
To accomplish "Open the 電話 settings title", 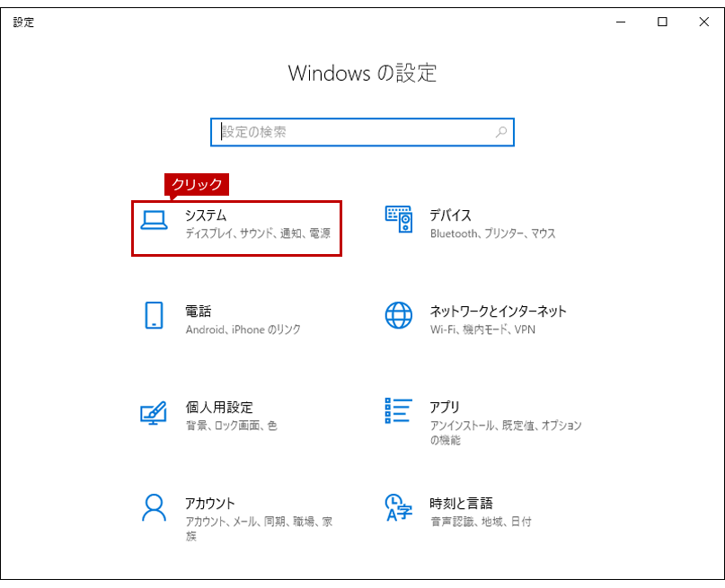I will 199,312.
